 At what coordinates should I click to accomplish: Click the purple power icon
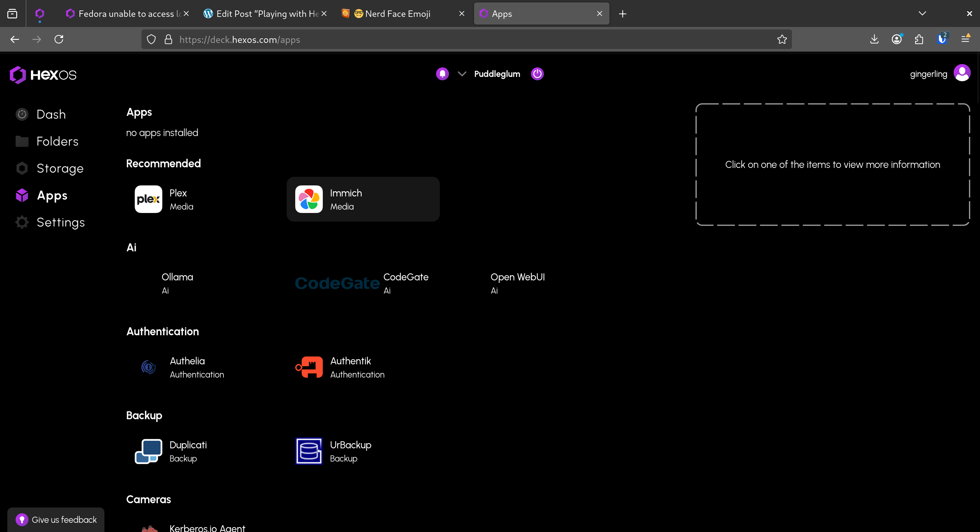[537, 74]
